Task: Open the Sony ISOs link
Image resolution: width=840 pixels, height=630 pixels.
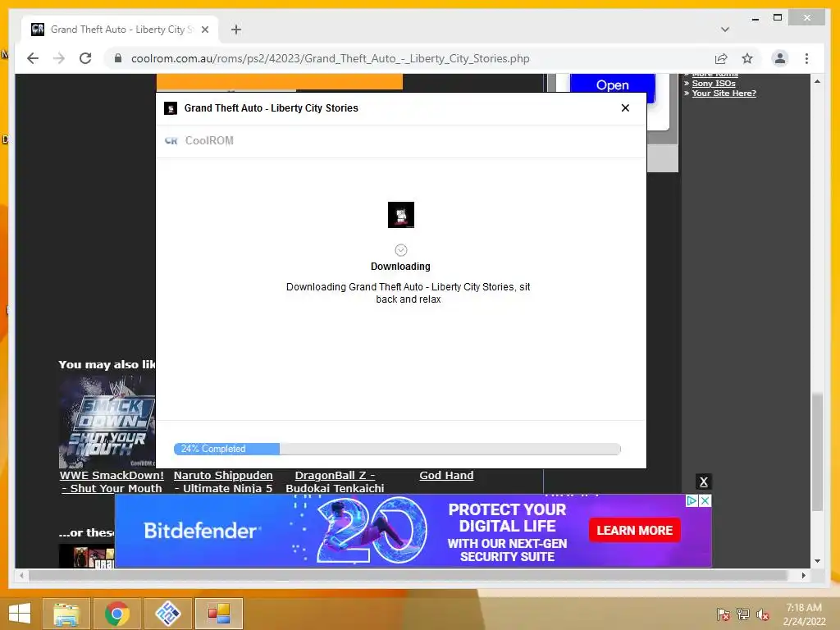Action: (x=714, y=83)
